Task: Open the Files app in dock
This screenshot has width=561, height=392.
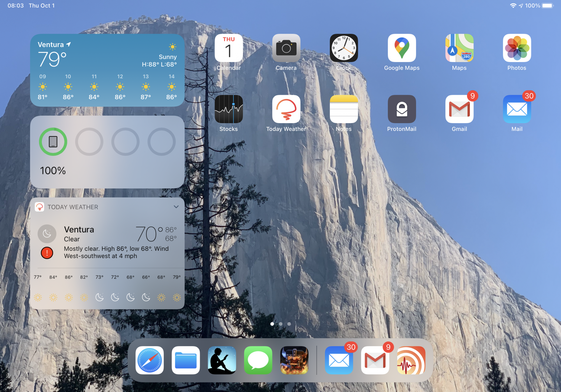Action: coord(186,360)
